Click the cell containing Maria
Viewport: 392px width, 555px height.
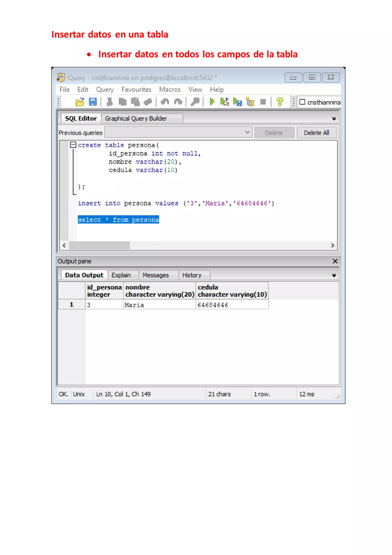pos(160,305)
